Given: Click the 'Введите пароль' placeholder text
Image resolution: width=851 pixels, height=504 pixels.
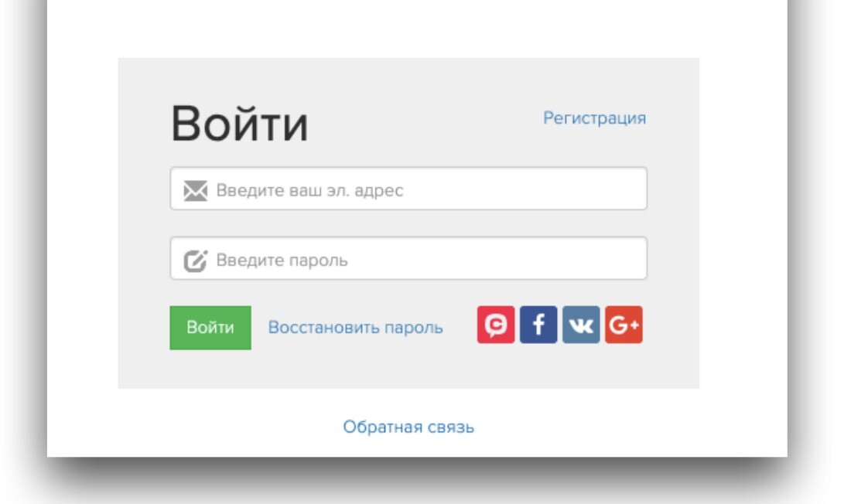Looking at the screenshot, I should tap(282, 261).
